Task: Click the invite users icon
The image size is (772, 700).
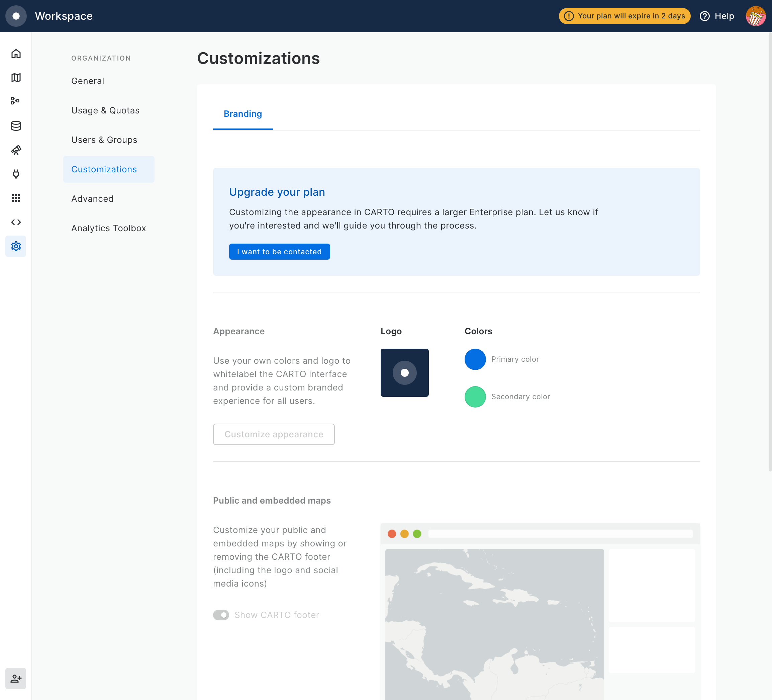Action: [16, 679]
